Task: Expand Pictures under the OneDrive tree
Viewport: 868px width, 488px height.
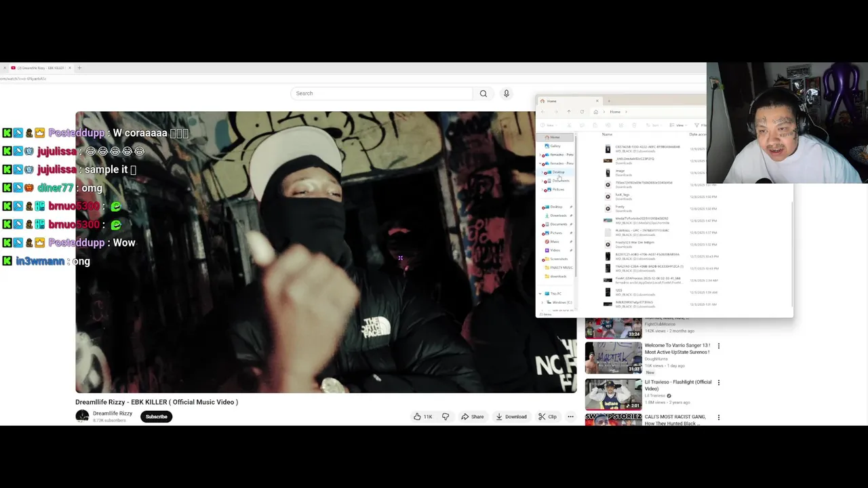Action: point(544,190)
